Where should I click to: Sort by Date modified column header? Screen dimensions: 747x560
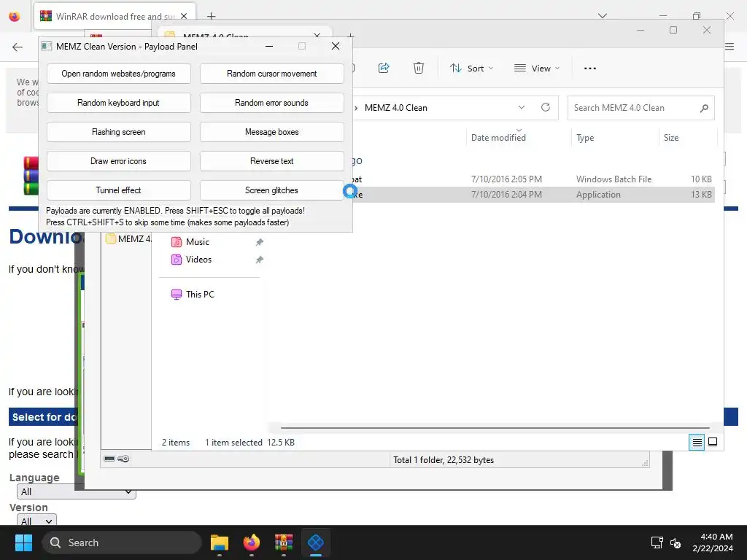click(498, 138)
